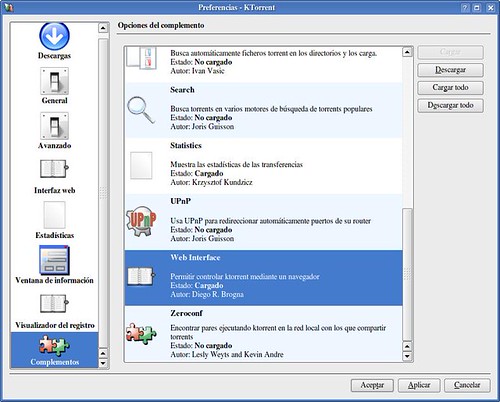Click sidebar scrollbar up arrow at top
500x402 pixels.
(103, 28)
